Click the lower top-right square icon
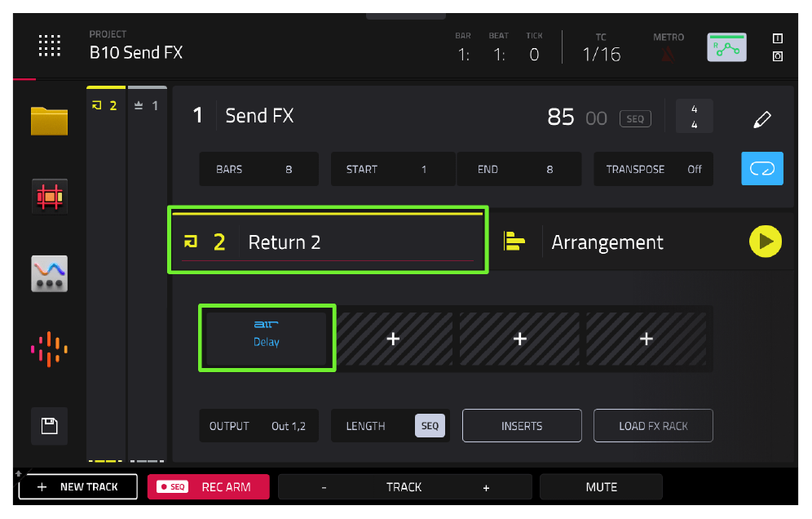 777,56
